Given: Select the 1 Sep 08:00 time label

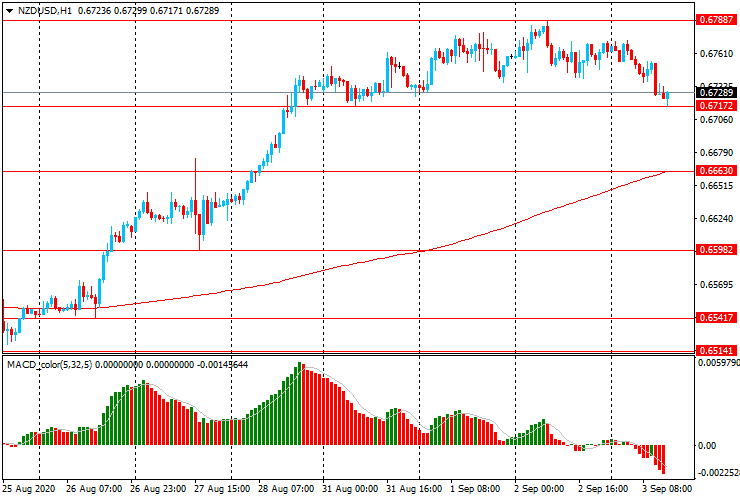Looking at the screenshot, I should [x=475, y=489].
